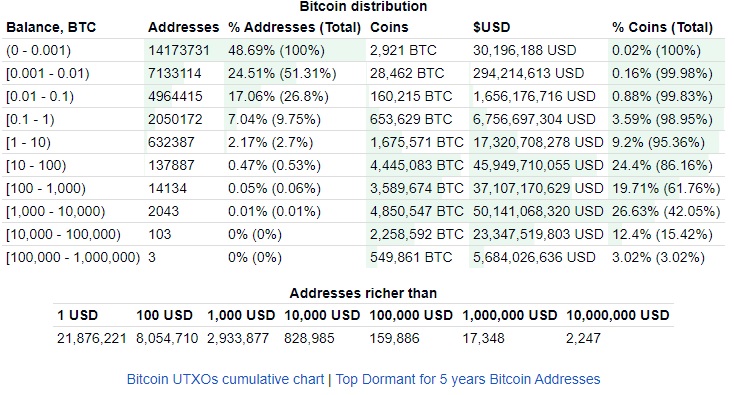Click the Addresses richer than heading
The height and width of the screenshot is (395, 734).
pyautogui.click(x=363, y=293)
